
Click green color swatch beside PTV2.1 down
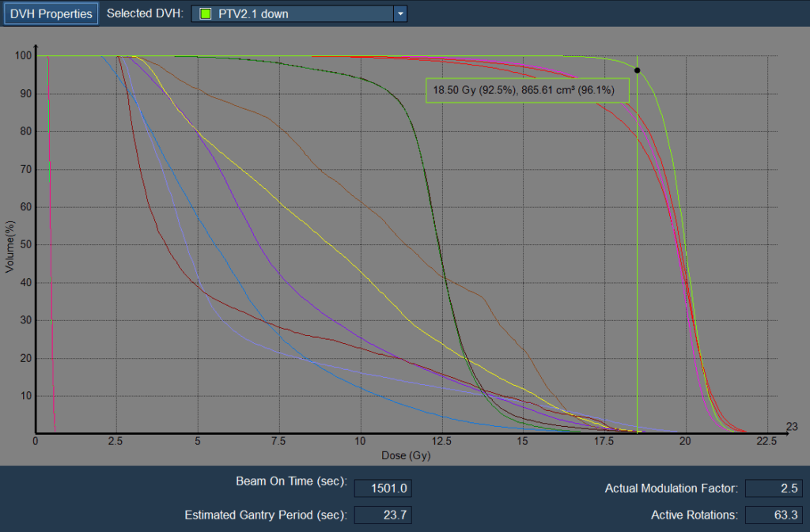[x=206, y=14]
